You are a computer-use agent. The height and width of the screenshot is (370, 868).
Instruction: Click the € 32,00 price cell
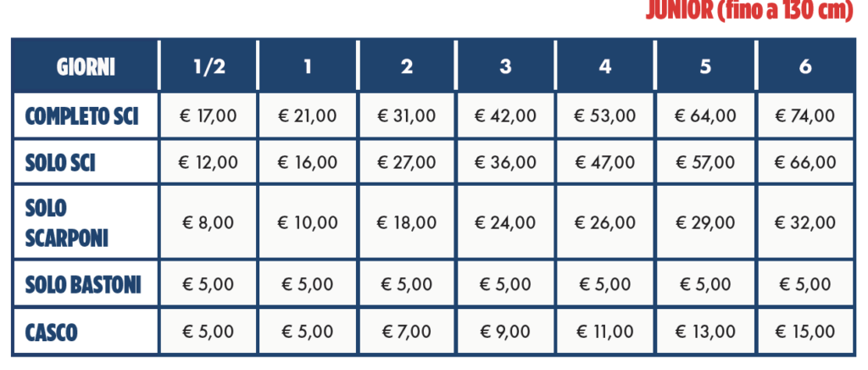[804, 222]
